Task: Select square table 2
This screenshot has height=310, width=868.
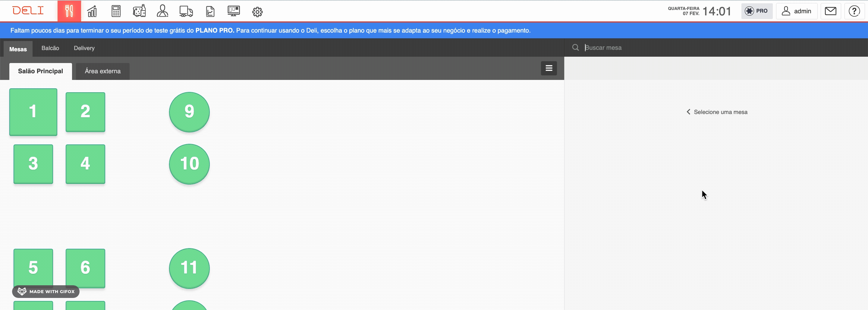Action: 85,112
